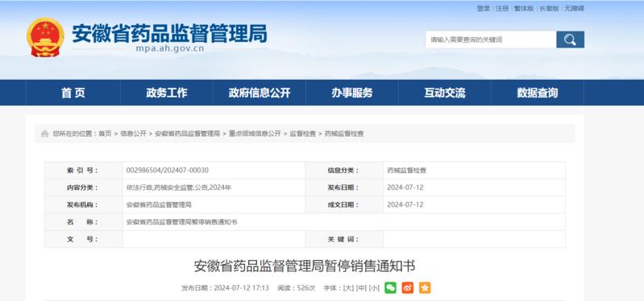This screenshot has width=644, height=301.
Task: Set font size to medium [中]
Action: coord(361,288)
